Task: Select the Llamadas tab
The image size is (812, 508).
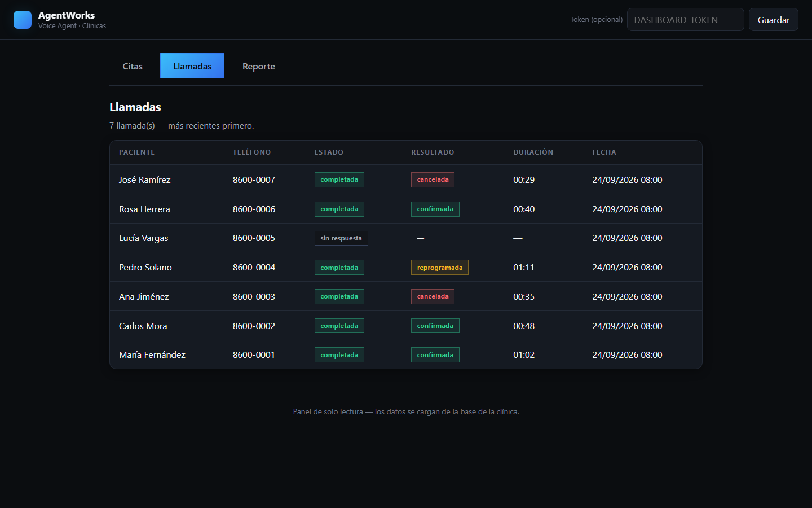Action: (192, 66)
